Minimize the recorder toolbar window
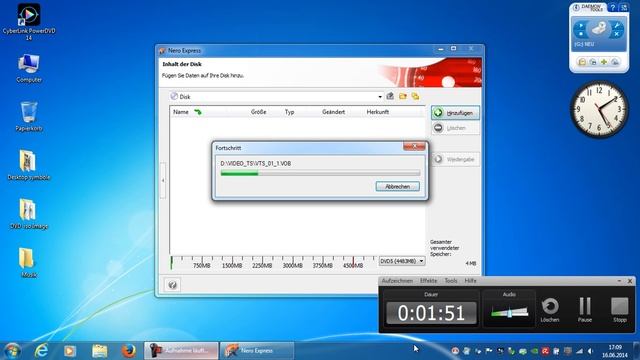 (x=619, y=281)
